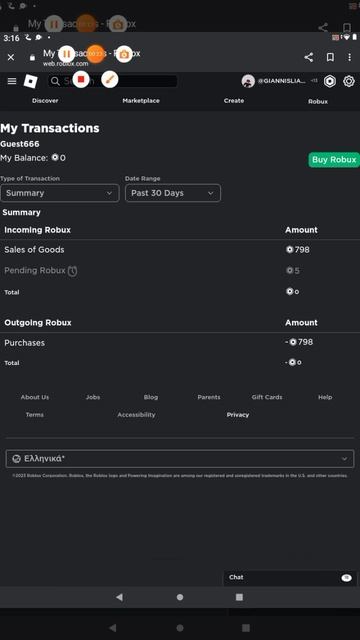Open the Chat panel bar
This screenshot has height=640, width=360.
coord(290,578)
